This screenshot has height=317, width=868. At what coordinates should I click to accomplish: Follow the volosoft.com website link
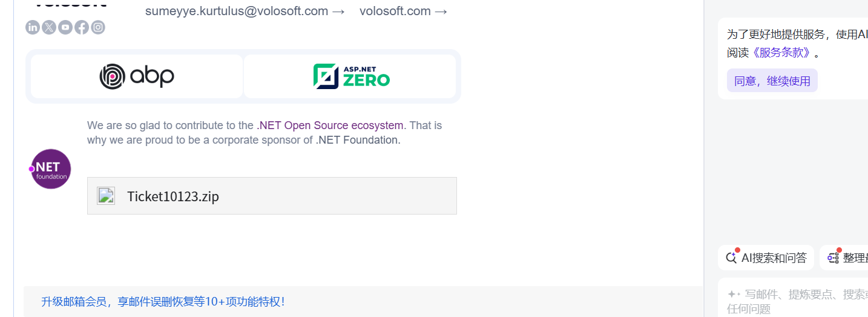[x=403, y=11]
